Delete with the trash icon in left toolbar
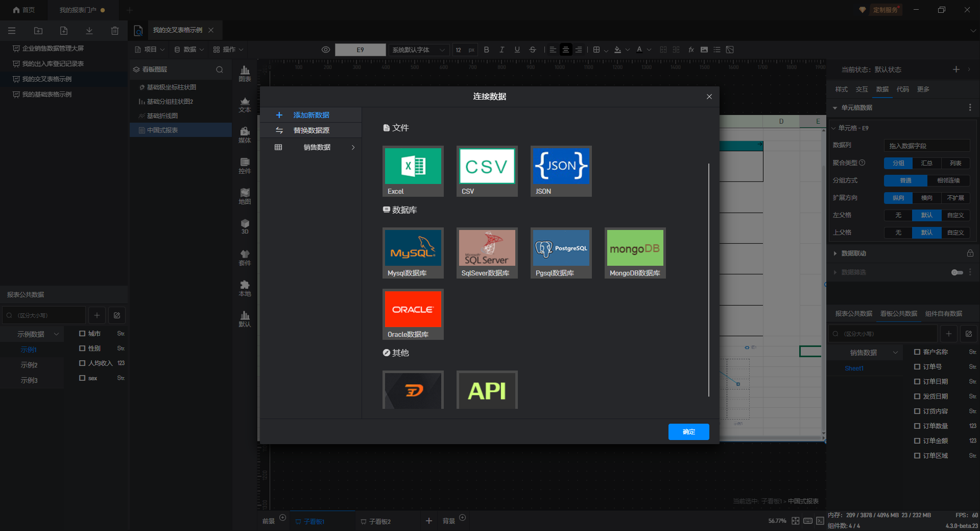This screenshot has width=980, height=531. click(115, 31)
